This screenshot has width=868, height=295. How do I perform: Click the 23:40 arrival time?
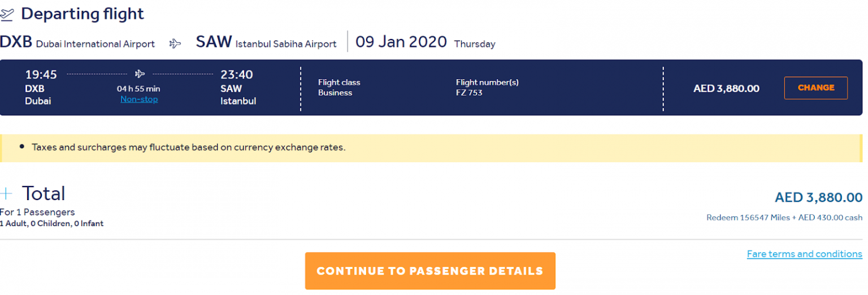pos(237,75)
